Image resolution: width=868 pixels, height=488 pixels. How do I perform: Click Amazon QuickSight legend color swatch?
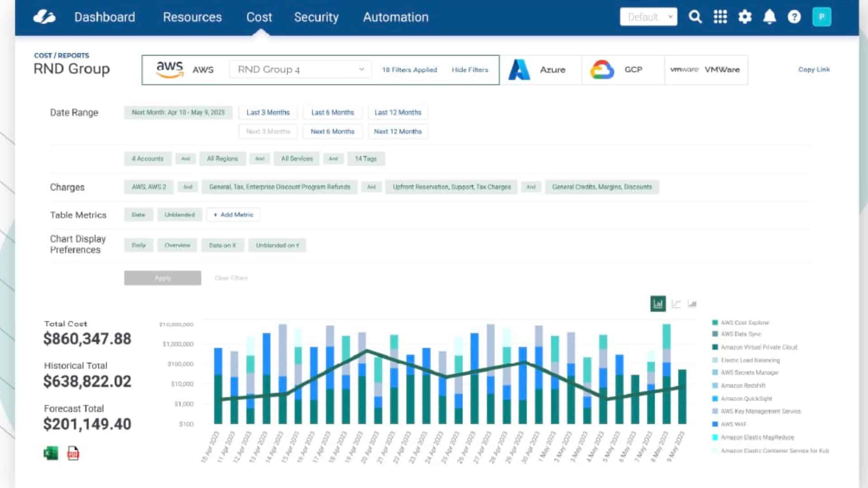click(715, 399)
